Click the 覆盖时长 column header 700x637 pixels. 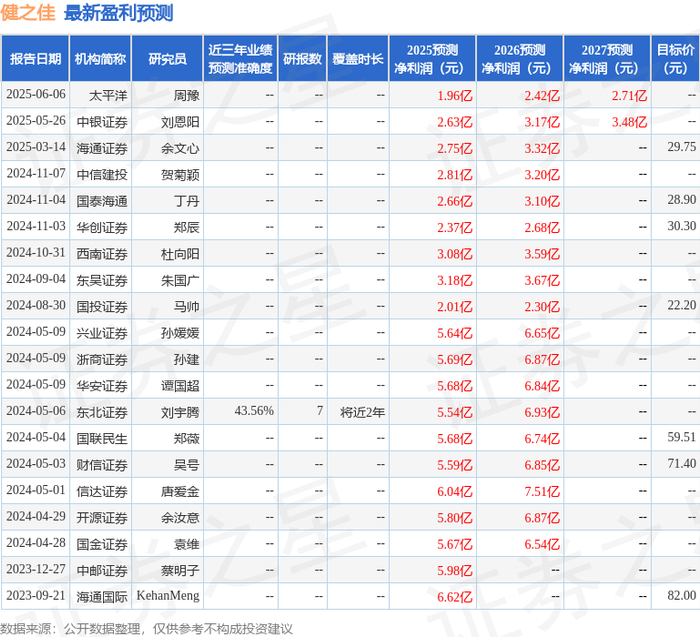tap(358, 59)
